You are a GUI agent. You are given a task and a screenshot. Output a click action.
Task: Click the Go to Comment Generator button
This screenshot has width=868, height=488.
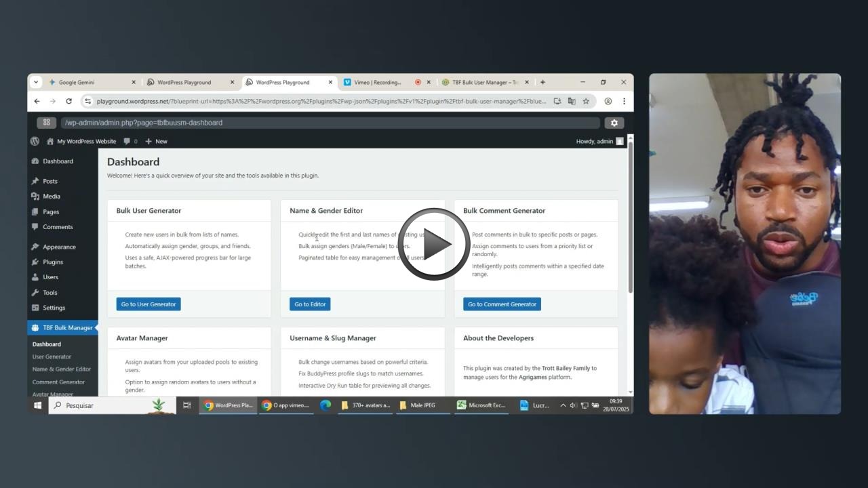pos(502,304)
